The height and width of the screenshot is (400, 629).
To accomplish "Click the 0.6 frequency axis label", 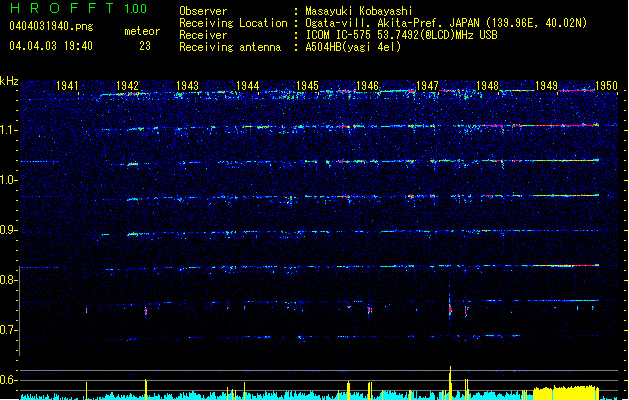I will pos(9,380).
